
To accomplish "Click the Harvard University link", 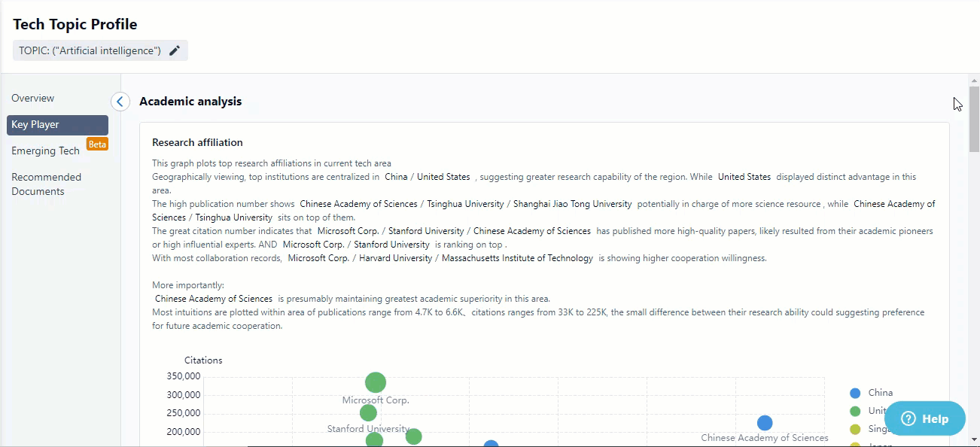I will coord(395,258).
